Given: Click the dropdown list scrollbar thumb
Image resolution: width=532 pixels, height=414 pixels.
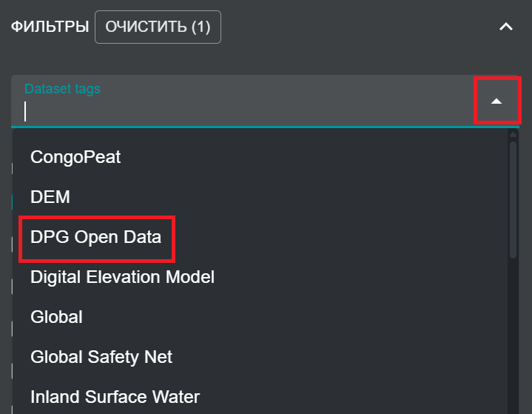Looking at the screenshot, I should click(x=513, y=198).
